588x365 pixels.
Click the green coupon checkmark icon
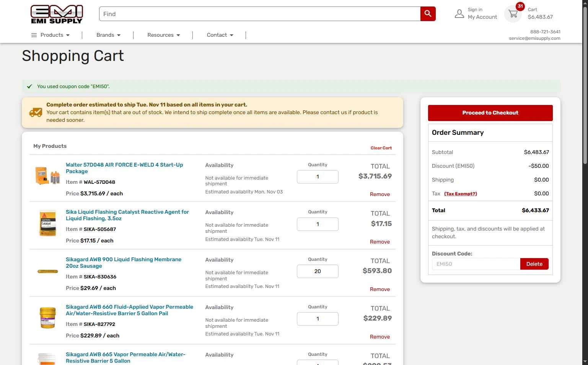pos(29,87)
